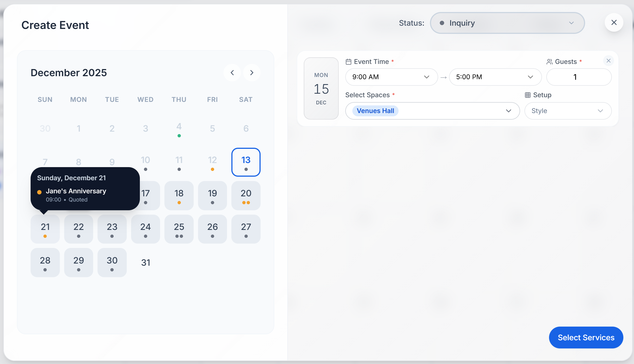The height and width of the screenshot is (364, 634).
Task: Close the Create Event dialog
Action: (x=614, y=23)
